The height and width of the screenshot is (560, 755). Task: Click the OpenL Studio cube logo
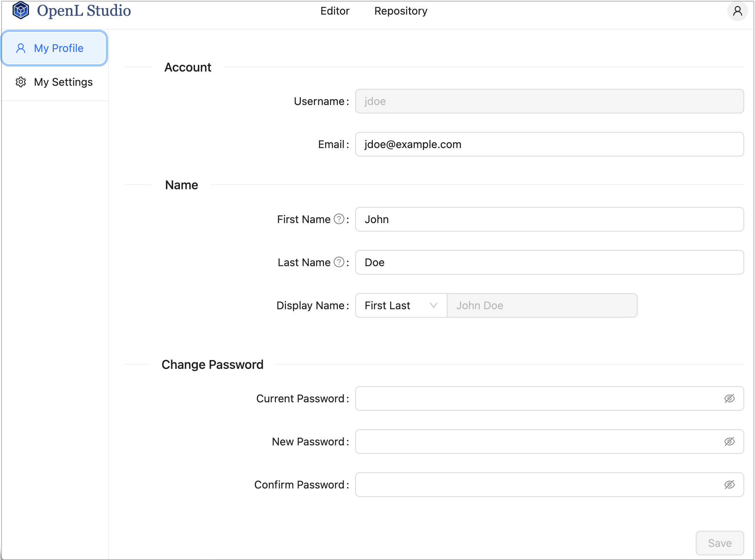(x=21, y=10)
